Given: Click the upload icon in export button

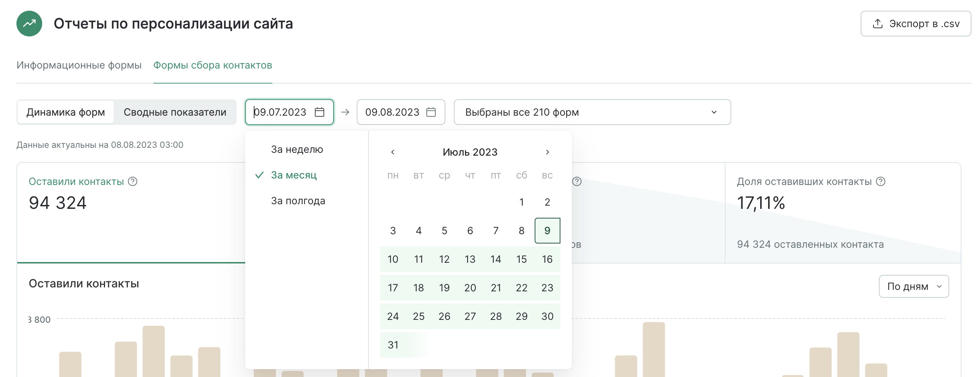Looking at the screenshot, I should coord(877,24).
